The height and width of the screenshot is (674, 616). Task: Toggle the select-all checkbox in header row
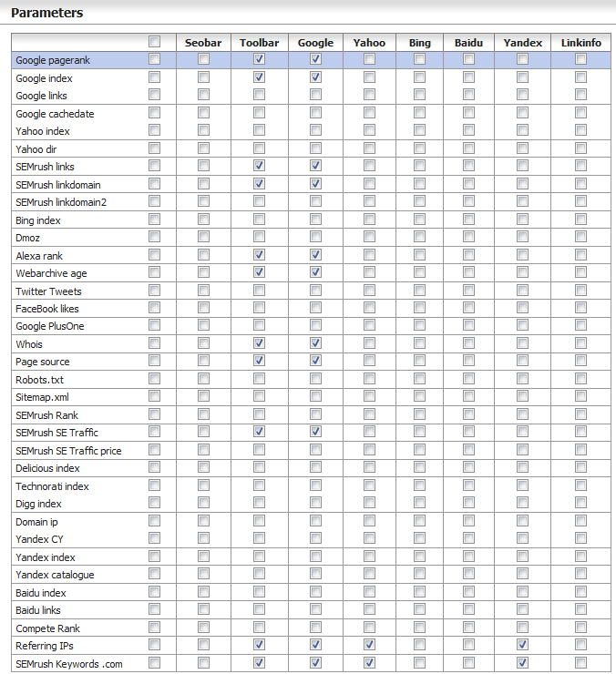pos(154,41)
